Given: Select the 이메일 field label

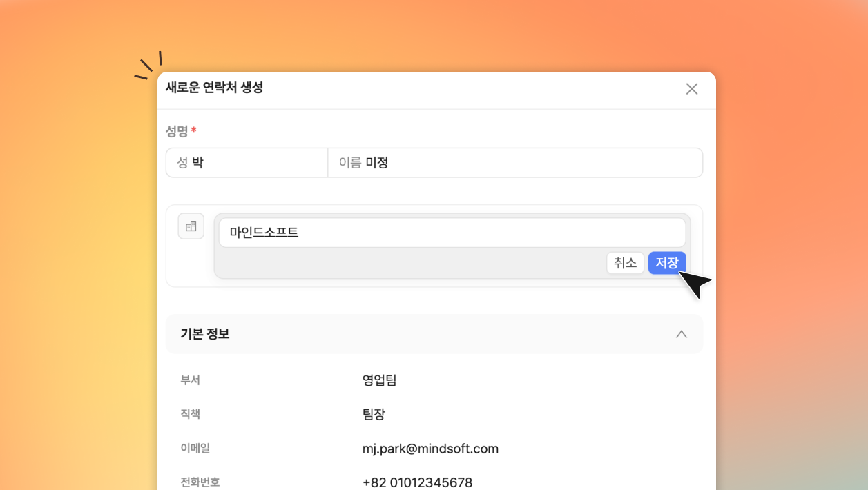Looking at the screenshot, I should click(x=195, y=449).
